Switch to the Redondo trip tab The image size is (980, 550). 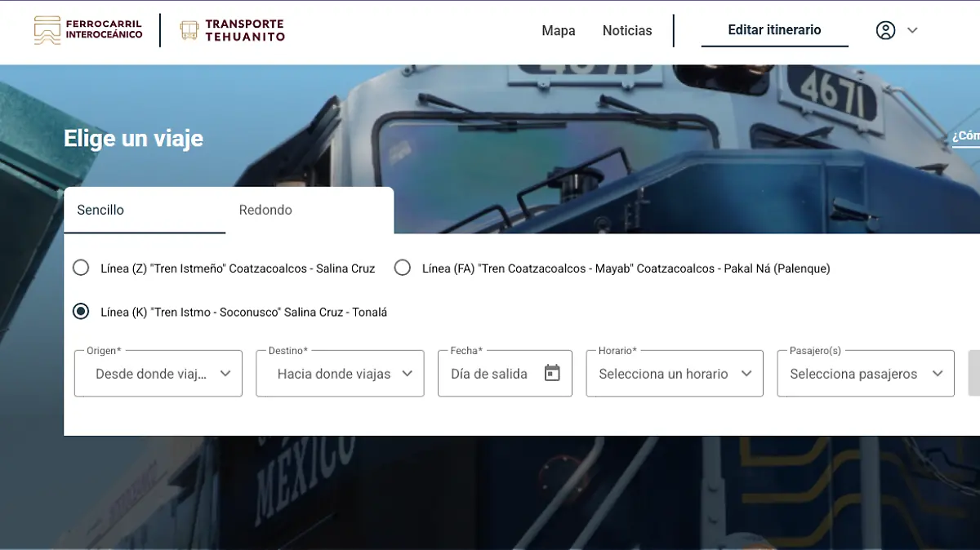click(265, 210)
